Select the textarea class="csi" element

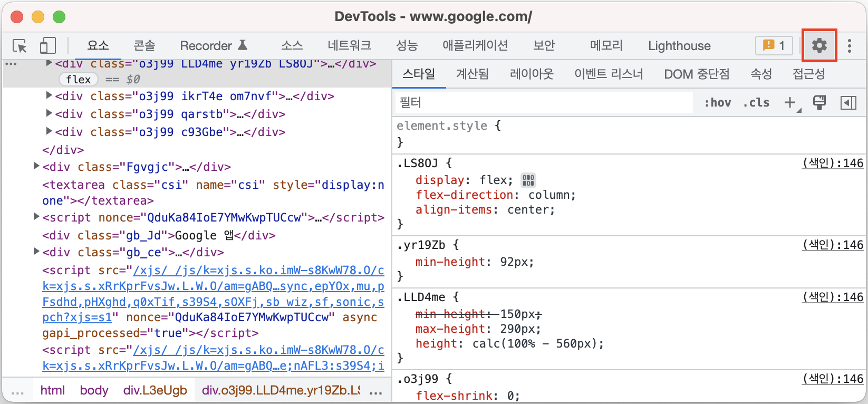[213, 193]
